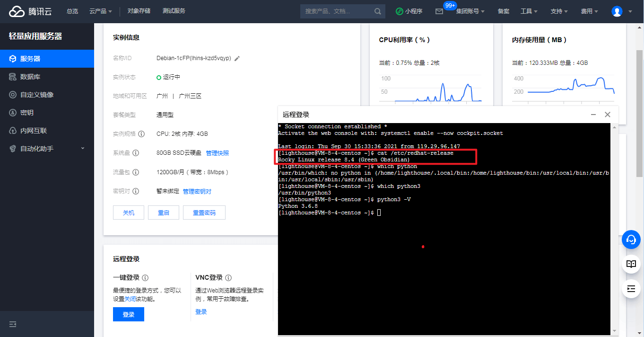This screenshot has height=337, width=644.
Task: Open the mail messages icon
Action: 439,11
